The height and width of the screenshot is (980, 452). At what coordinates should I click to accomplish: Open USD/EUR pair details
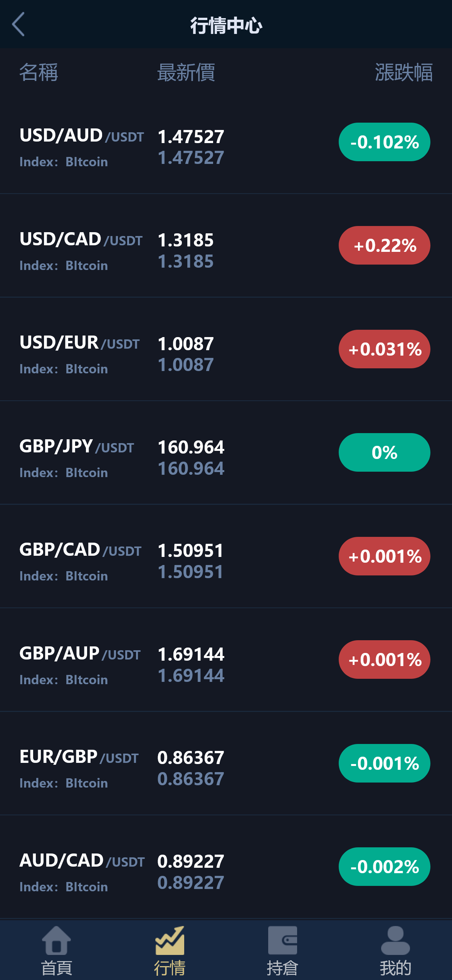tap(59, 343)
